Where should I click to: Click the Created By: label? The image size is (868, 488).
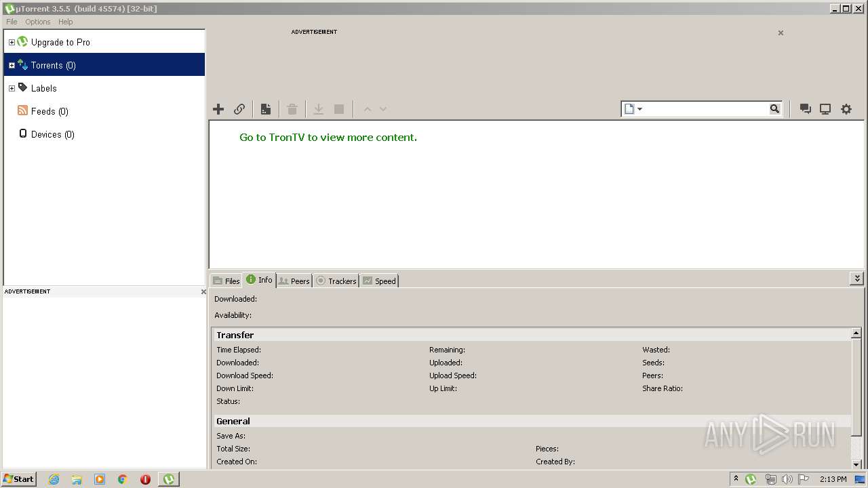point(555,462)
